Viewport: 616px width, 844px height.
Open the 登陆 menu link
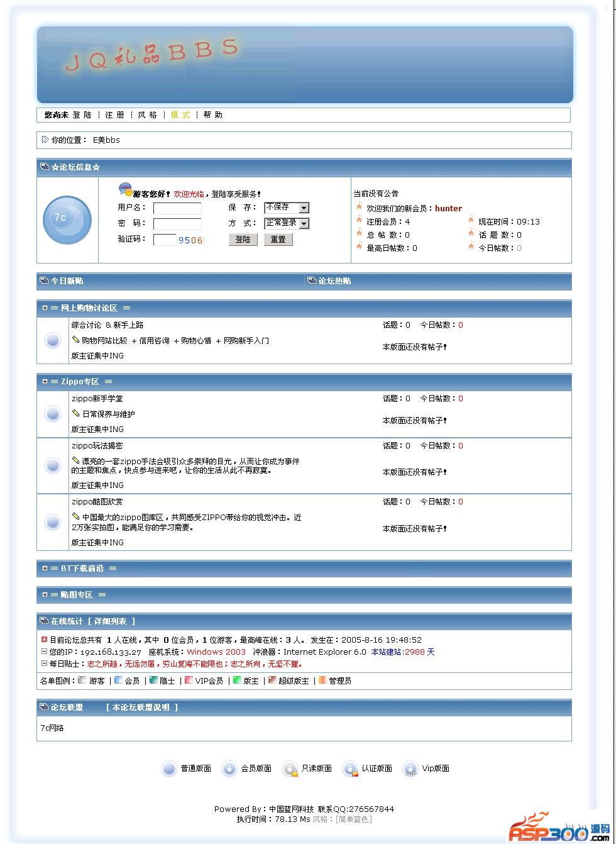click(82, 115)
